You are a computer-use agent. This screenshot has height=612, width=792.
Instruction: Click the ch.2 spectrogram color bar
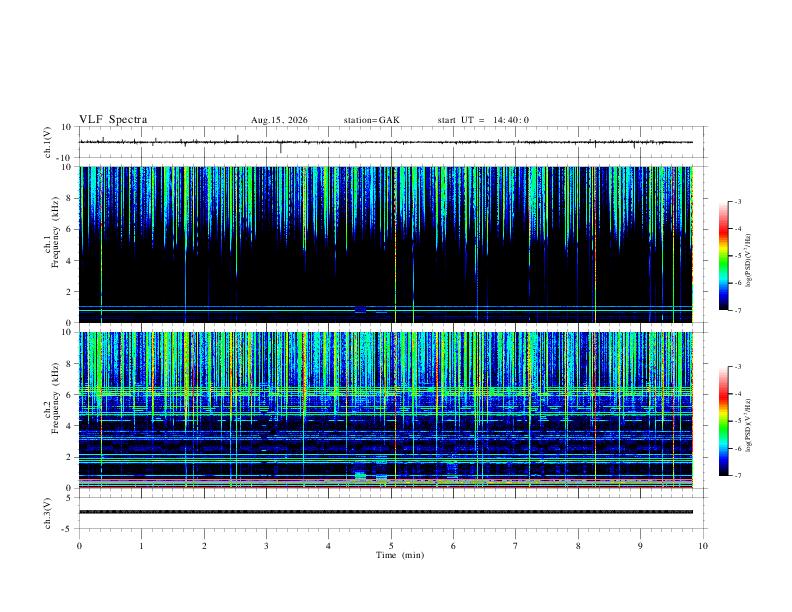[x=724, y=421]
